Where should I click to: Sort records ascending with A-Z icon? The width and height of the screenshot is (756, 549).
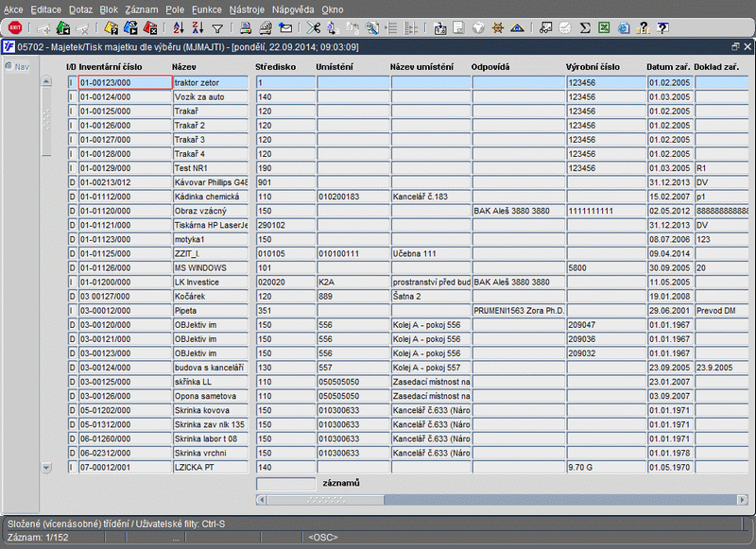pyautogui.click(x=180, y=28)
